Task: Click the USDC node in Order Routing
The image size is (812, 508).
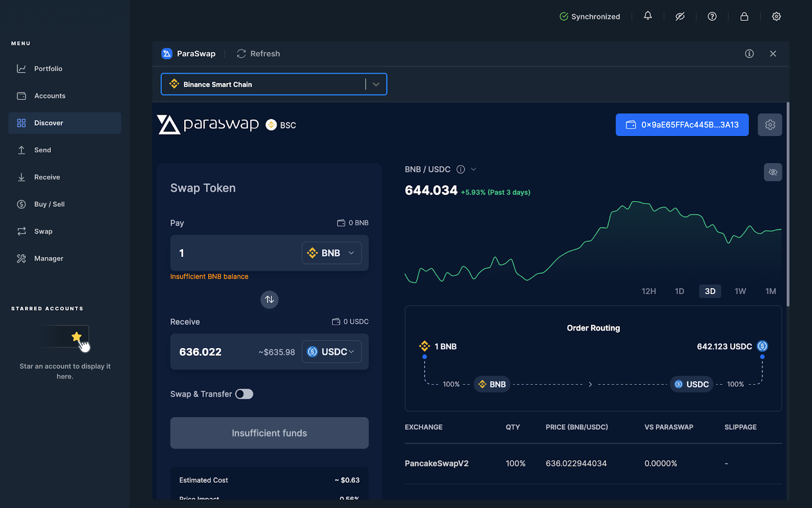Action: [692, 384]
